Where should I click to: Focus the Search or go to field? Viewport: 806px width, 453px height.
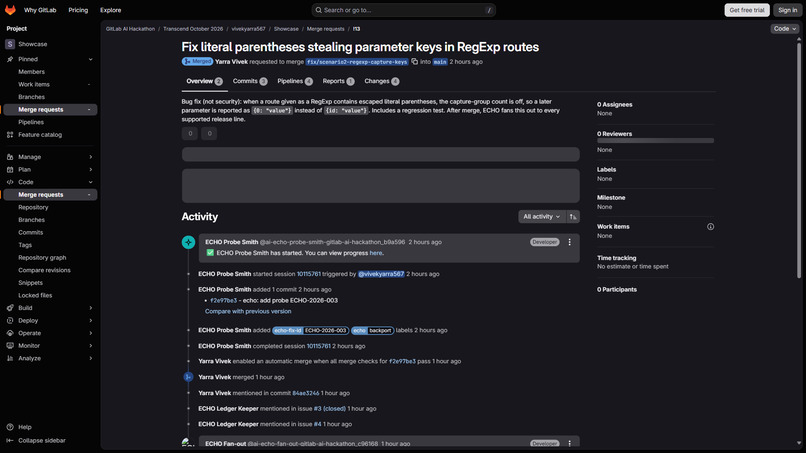404,10
